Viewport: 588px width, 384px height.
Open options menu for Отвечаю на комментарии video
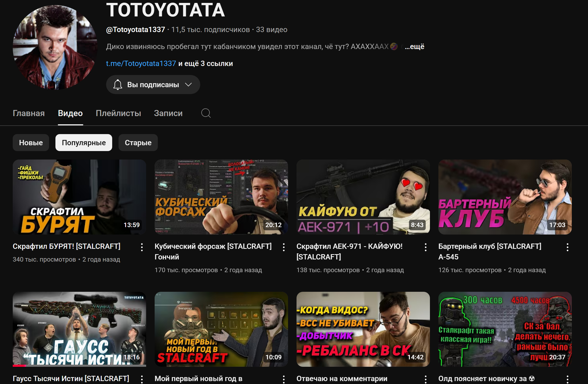(x=426, y=379)
